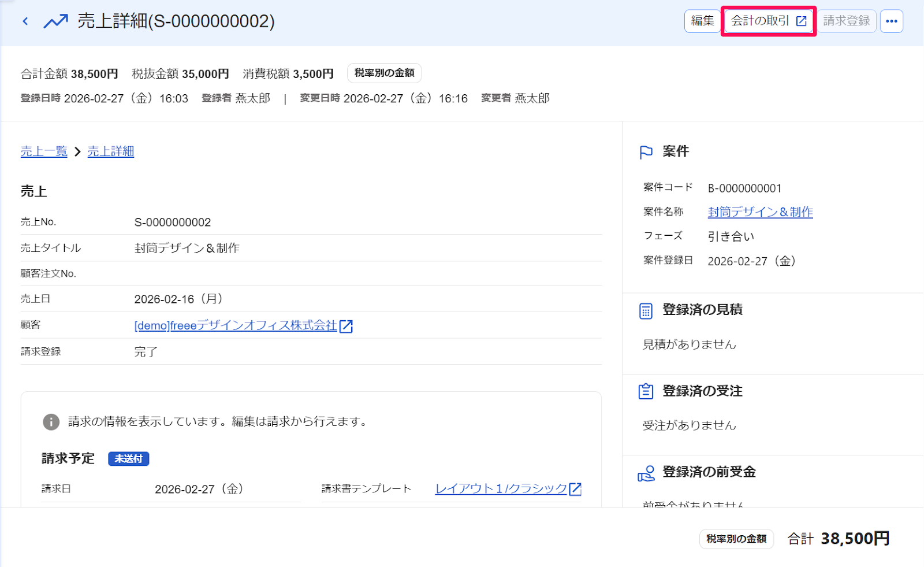Screen dimensions: 924x567
Task: Select project code B-0000000001
Action: click(x=745, y=188)
